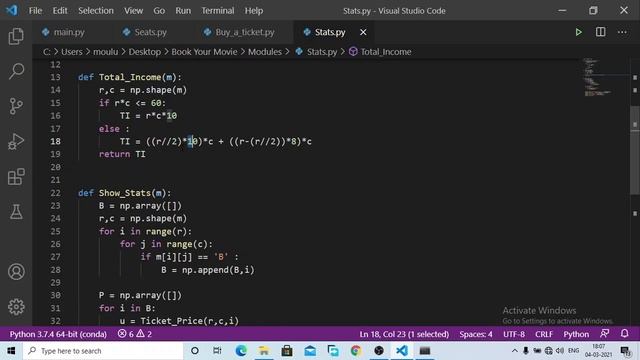The height and width of the screenshot is (360, 640).
Task: Open notifications bell in status bar
Action: [624, 334]
